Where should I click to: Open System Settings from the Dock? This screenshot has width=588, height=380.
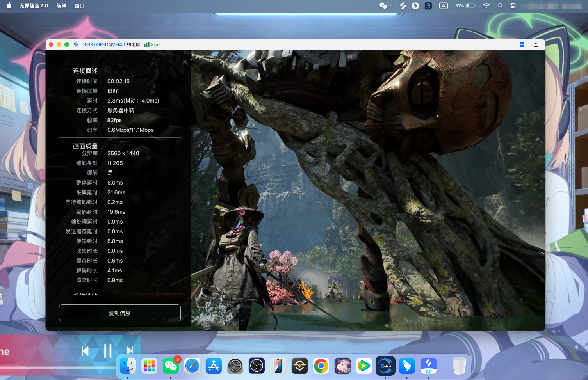(x=235, y=366)
